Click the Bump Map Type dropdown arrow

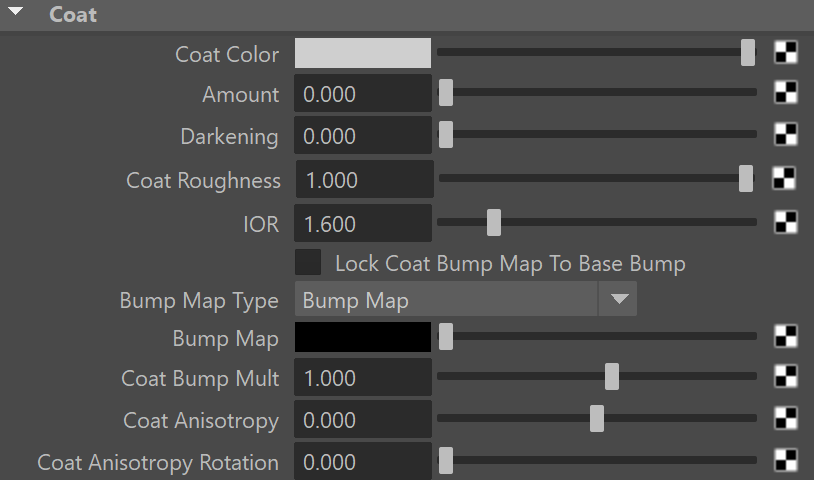pyautogui.click(x=619, y=299)
